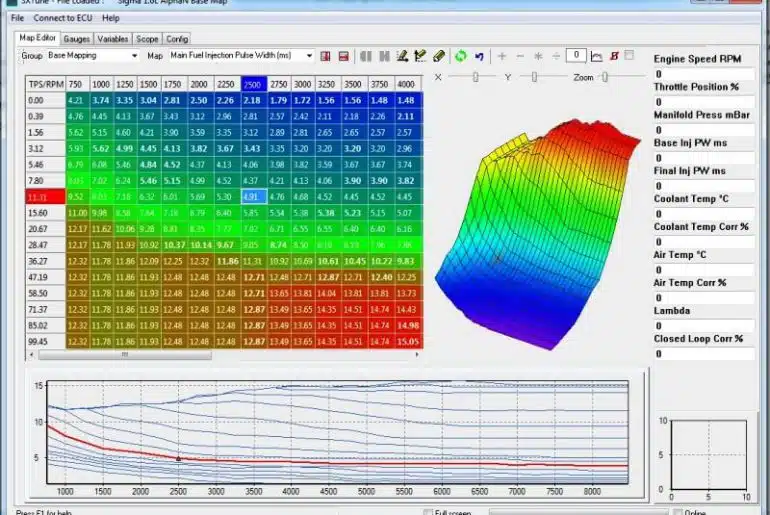Select the cell showing 15.05

coord(408,341)
